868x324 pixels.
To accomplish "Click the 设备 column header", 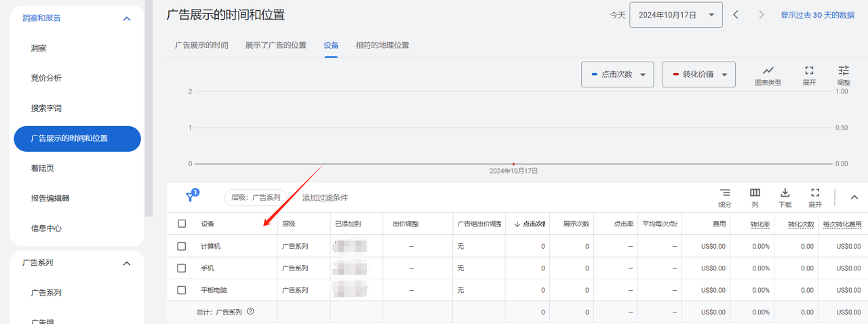I will click(208, 224).
